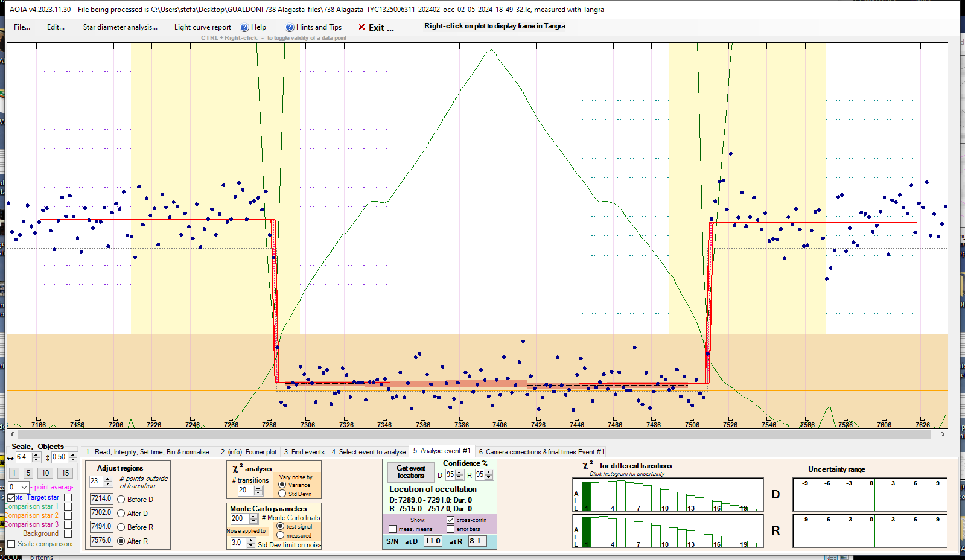Enable the error bars checkbox
This screenshot has height=560, width=965.
point(450,529)
